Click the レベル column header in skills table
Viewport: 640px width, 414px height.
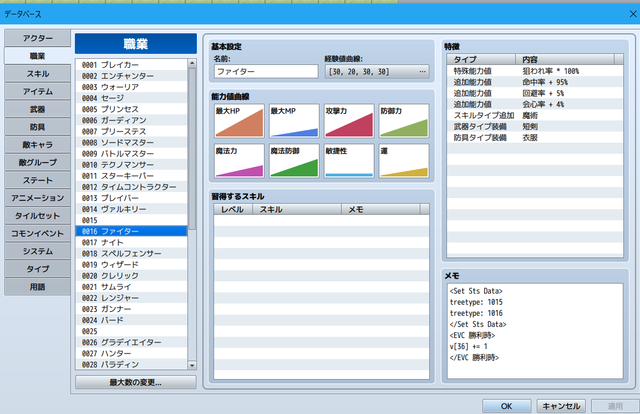pyautogui.click(x=233, y=209)
